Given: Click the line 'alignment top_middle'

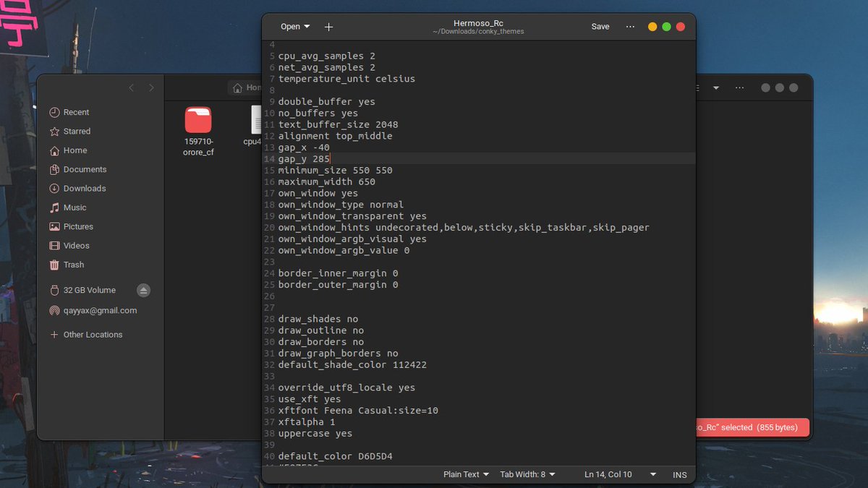Looking at the screenshot, I should (x=336, y=136).
